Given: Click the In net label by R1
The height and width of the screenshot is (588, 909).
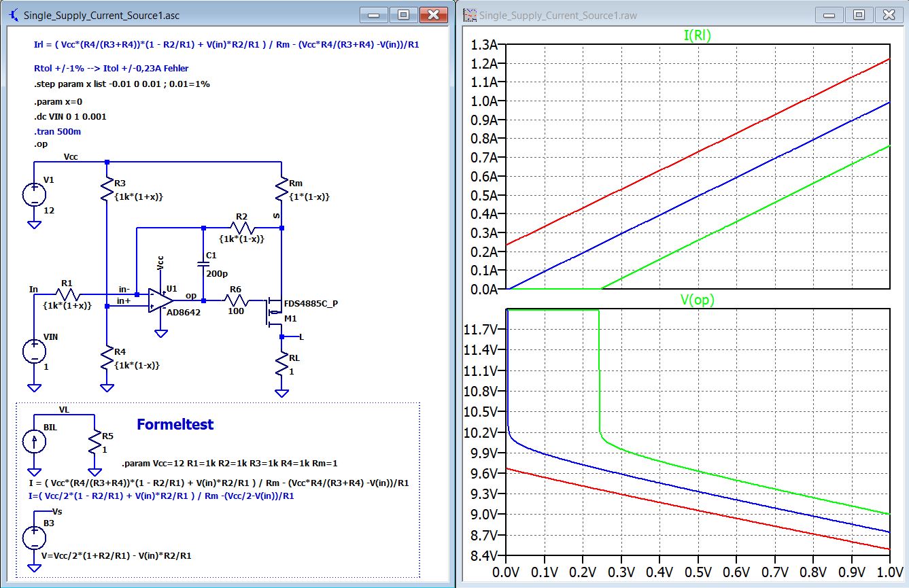Looking at the screenshot, I should 33,289.
